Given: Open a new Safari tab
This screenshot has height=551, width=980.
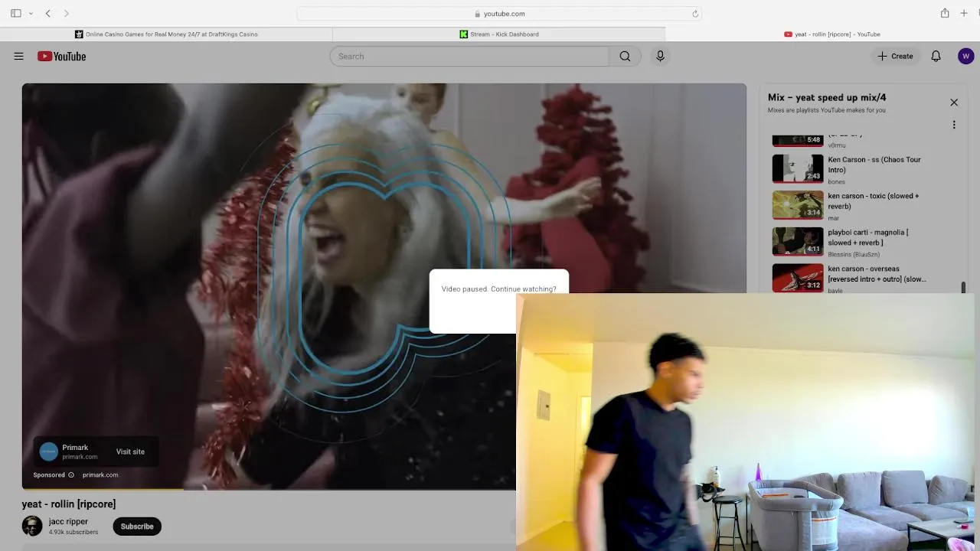Looking at the screenshot, I should tap(964, 13).
